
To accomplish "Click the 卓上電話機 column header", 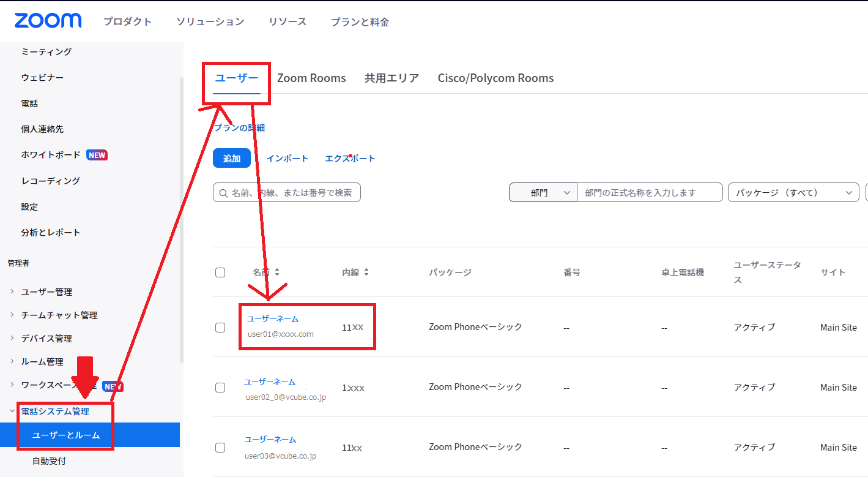I will tap(683, 272).
